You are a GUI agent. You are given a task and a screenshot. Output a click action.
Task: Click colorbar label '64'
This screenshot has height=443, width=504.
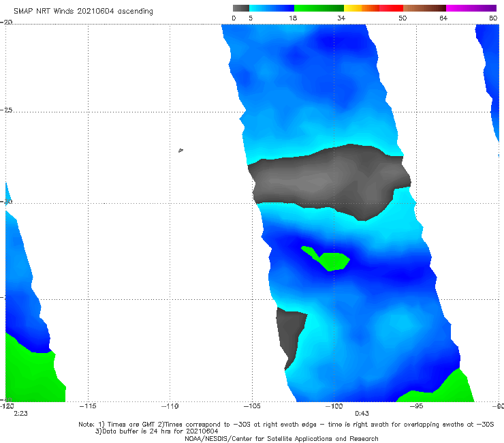coord(443,18)
